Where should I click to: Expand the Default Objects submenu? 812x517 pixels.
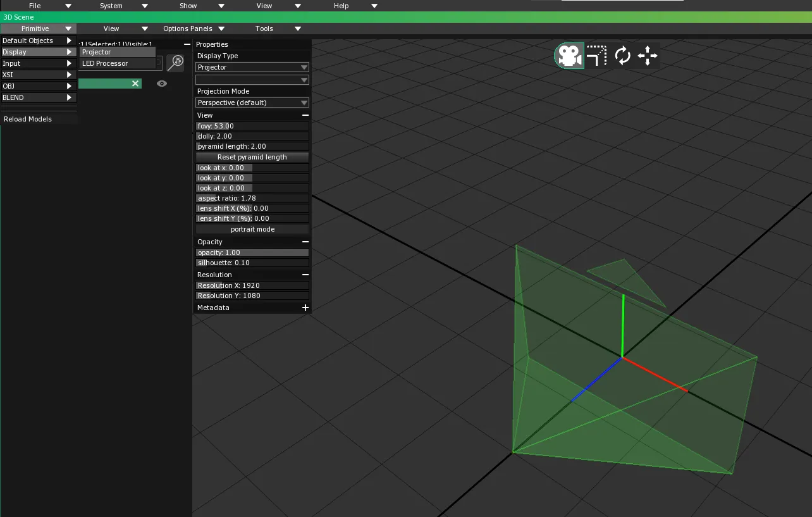[x=39, y=40]
